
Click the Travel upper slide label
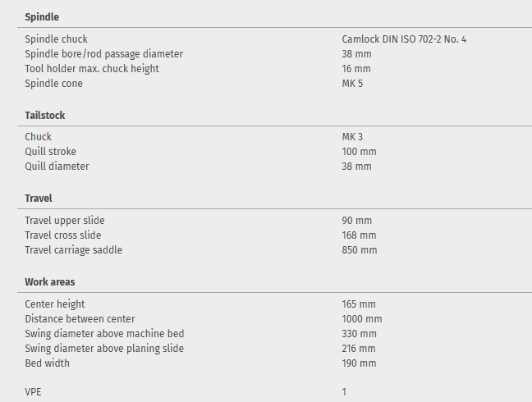(x=65, y=221)
